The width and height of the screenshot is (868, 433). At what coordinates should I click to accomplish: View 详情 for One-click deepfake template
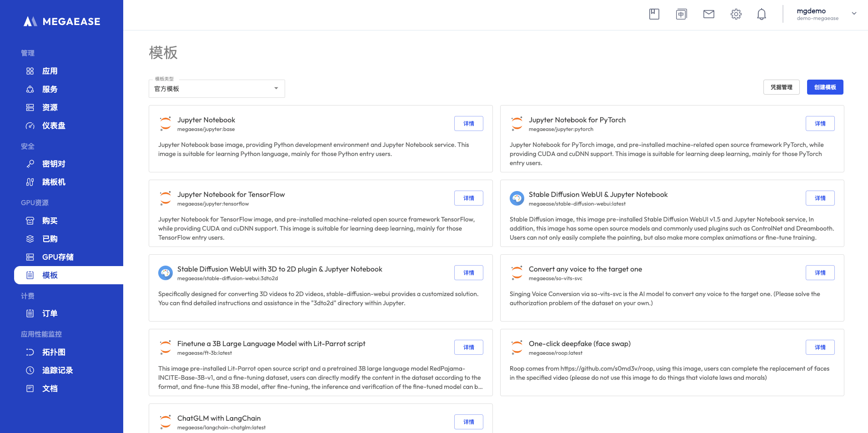(820, 347)
